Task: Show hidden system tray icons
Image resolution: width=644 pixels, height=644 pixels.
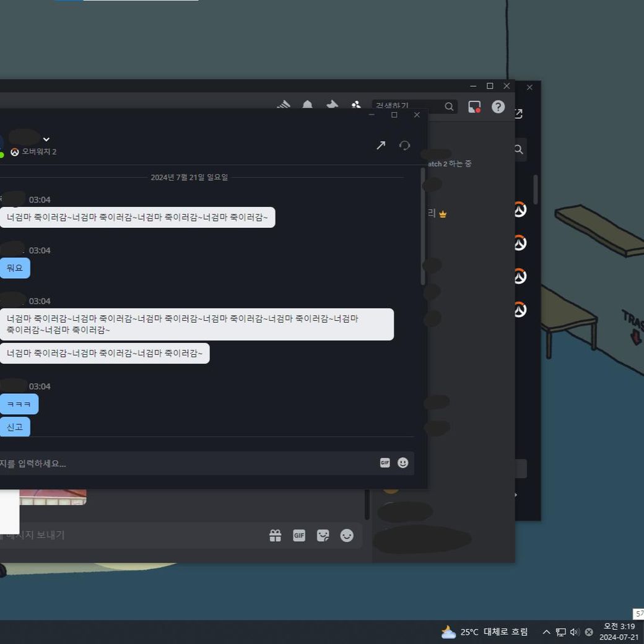Action: (x=546, y=632)
